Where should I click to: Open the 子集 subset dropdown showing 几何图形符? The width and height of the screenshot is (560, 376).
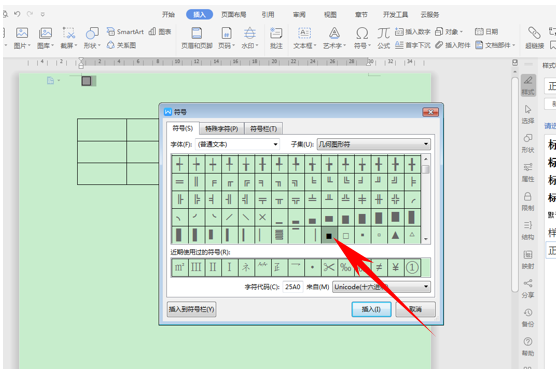tap(374, 144)
